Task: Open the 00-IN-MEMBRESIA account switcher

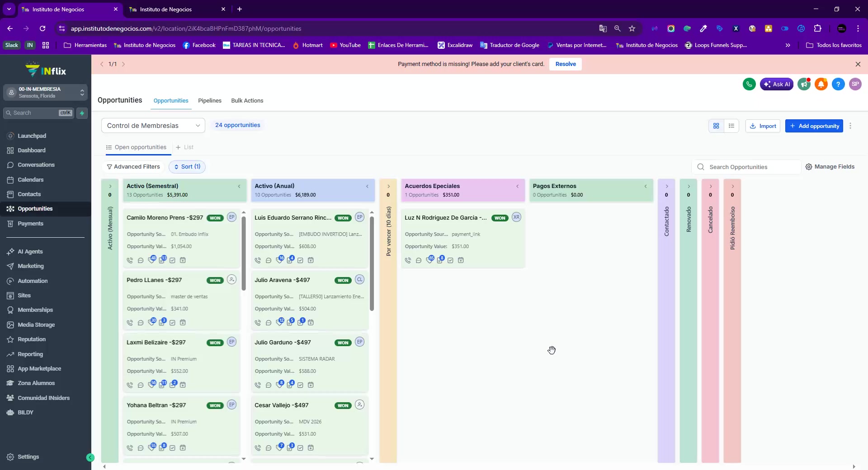Action: coord(45,92)
